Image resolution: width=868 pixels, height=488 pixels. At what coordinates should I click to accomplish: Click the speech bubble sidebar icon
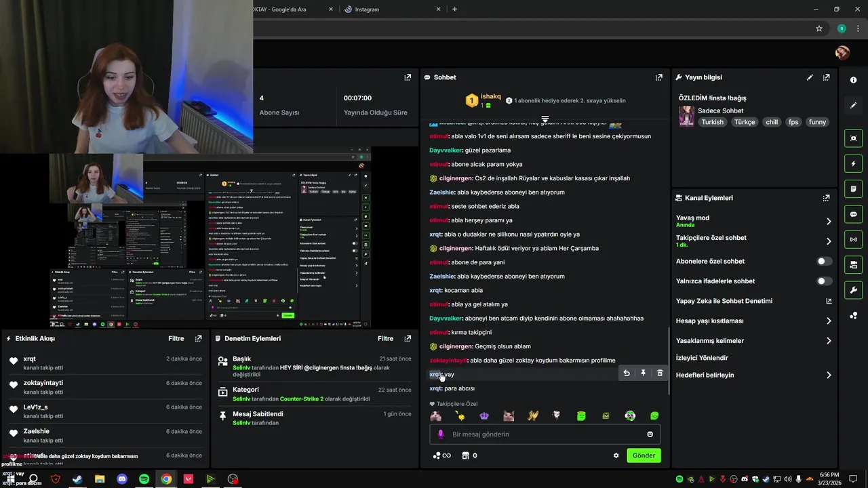pos(853,214)
